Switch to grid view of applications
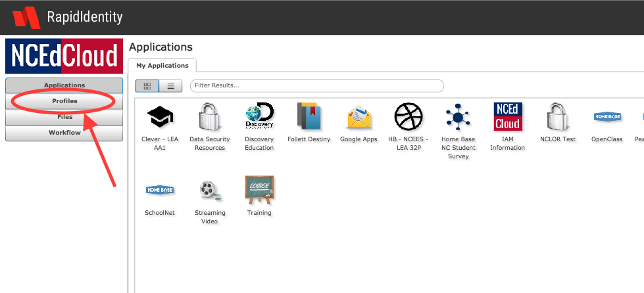The width and height of the screenshot is (644, 293). pyautogui.click(x=147, y=86)
